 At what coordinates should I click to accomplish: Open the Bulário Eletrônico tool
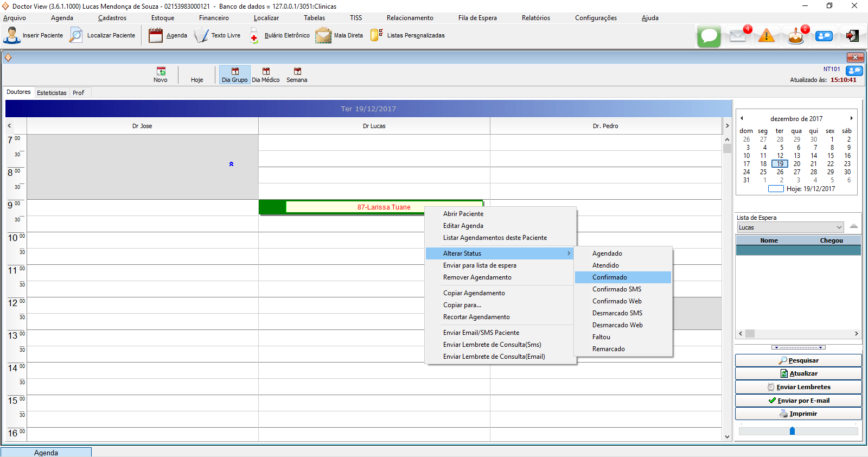[x=254, y=36]
